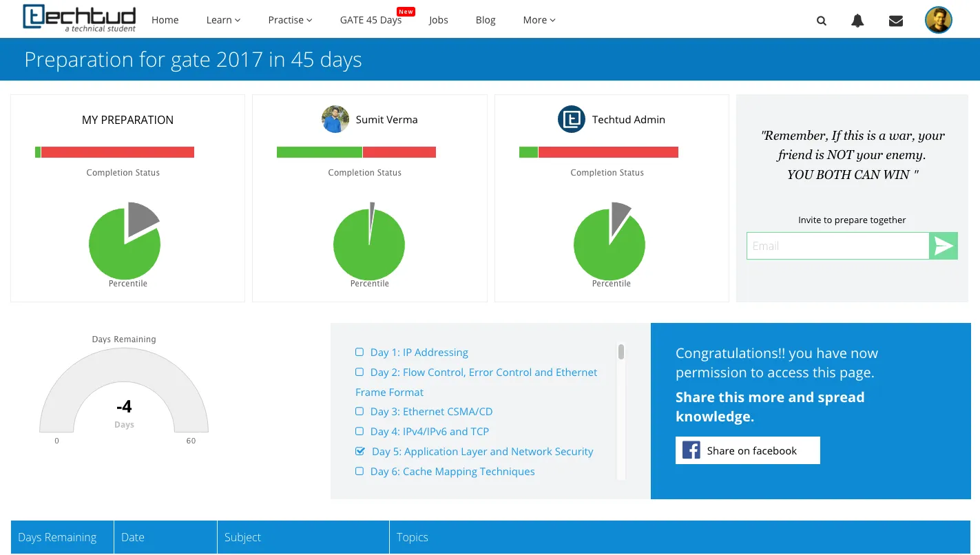The image size is (980, 555).
Task: Tick the Day 6: Cache Mapping checkbox
Action: click(x=359, y=472)
